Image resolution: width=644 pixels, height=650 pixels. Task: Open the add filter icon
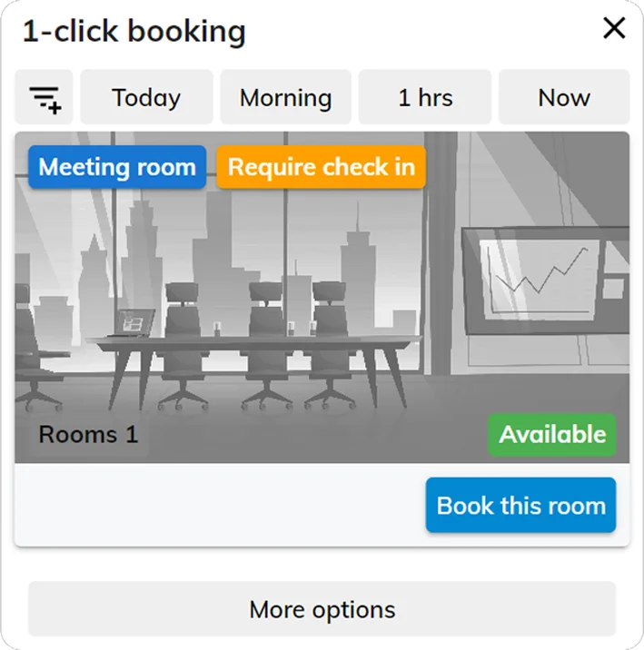[x=45, y=98]
